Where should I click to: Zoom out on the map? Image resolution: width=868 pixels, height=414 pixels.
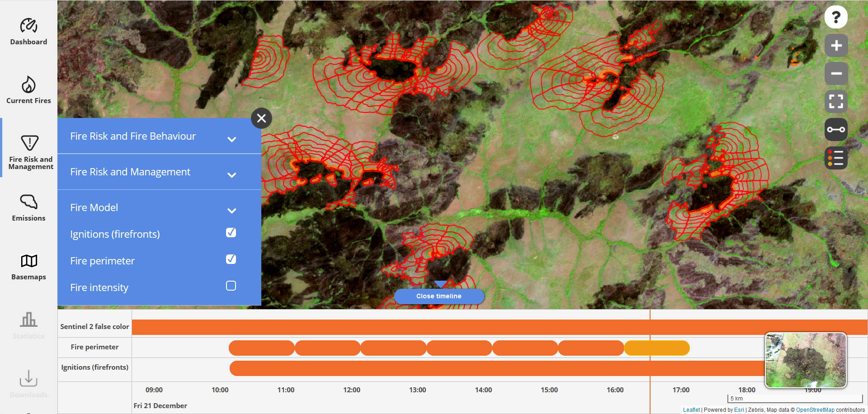coord(835,74)
